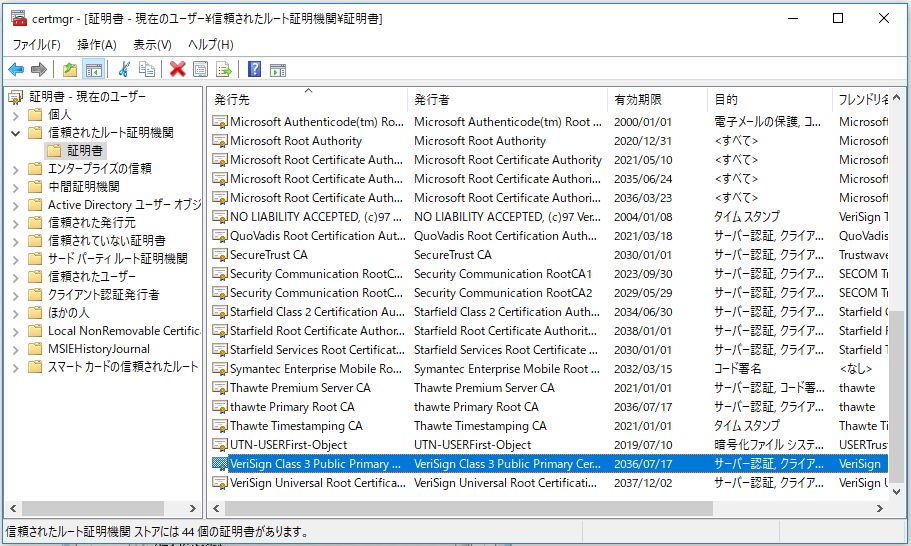Click tree pane scrollbar left arrow
Viewport: 911px width, 546px height.
pos(13,508)
